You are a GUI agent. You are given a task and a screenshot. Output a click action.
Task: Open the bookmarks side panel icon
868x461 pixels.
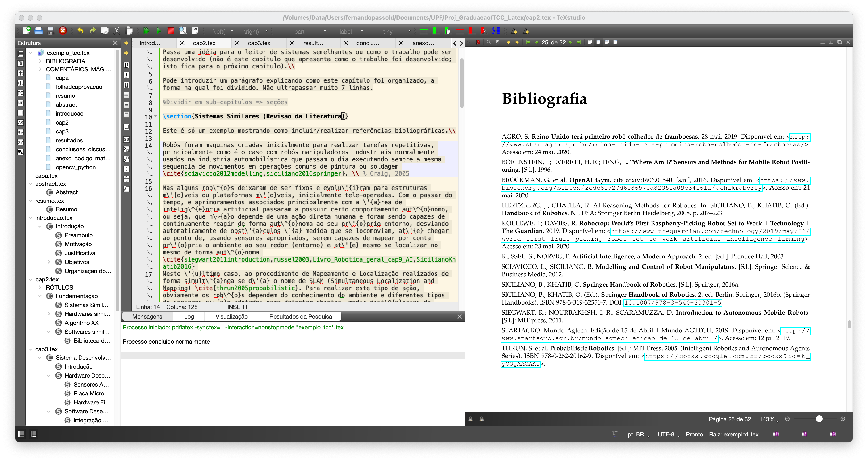[21, 63]
